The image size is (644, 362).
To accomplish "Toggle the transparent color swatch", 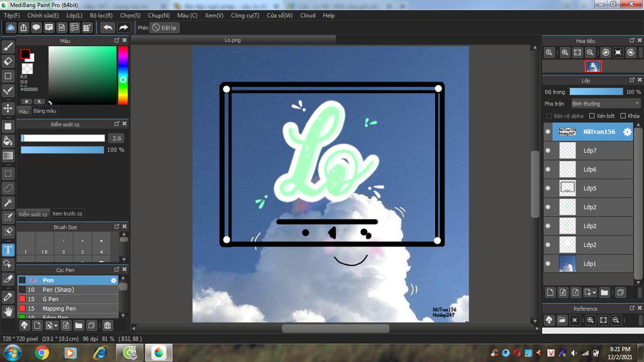I will point(27,69).
